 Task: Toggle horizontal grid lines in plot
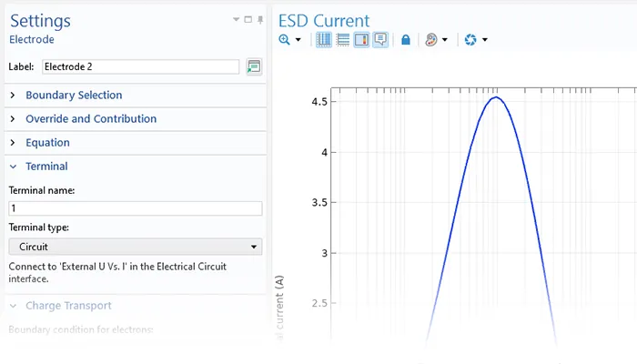343,40
